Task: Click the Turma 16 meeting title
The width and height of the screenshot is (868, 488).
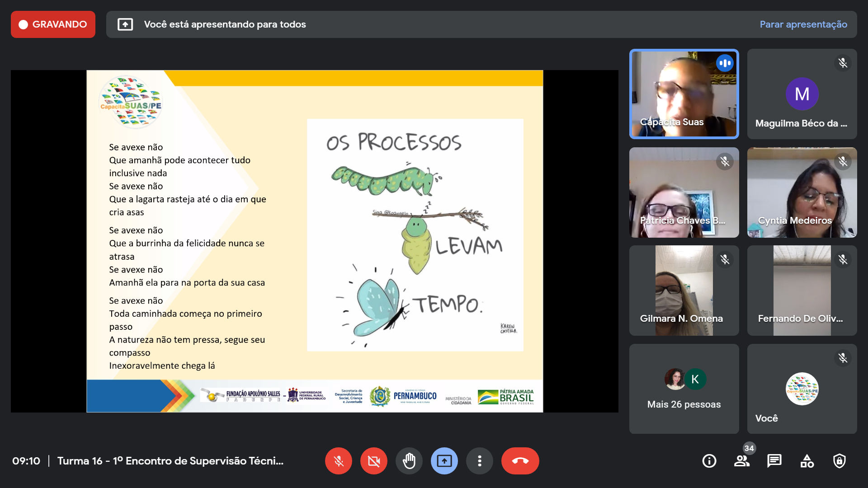Action: point(170,461)
